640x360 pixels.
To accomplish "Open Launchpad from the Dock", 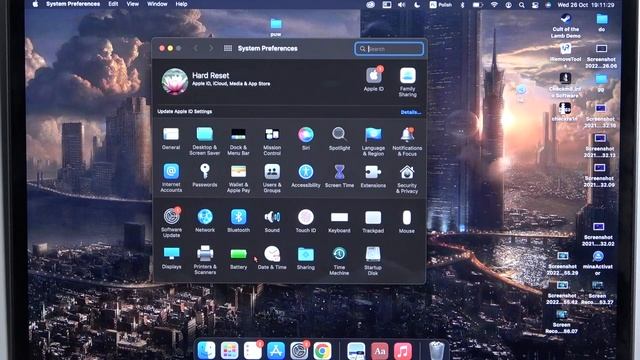I will click(229, 350).
